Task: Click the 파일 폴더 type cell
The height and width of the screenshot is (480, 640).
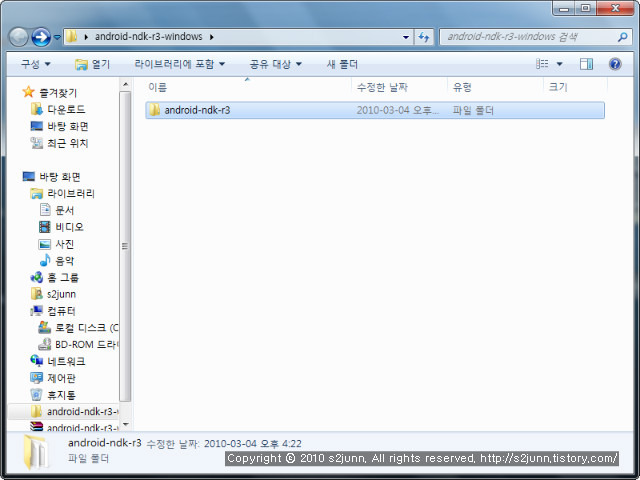Action: pos(473,110)
